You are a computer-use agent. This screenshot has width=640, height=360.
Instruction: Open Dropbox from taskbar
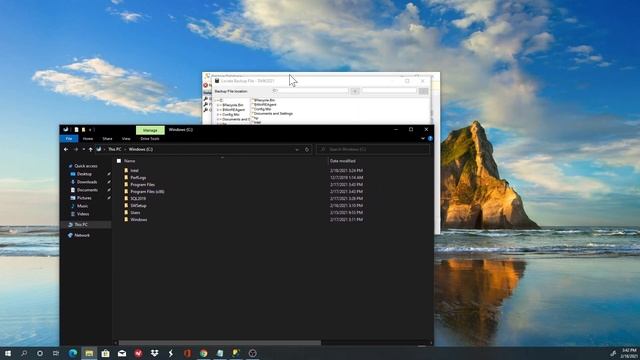coord(154,353)
